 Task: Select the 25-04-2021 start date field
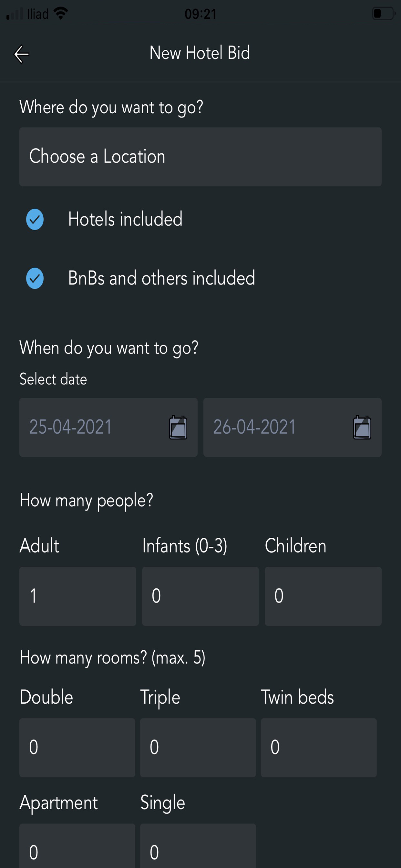click(108, 427)
